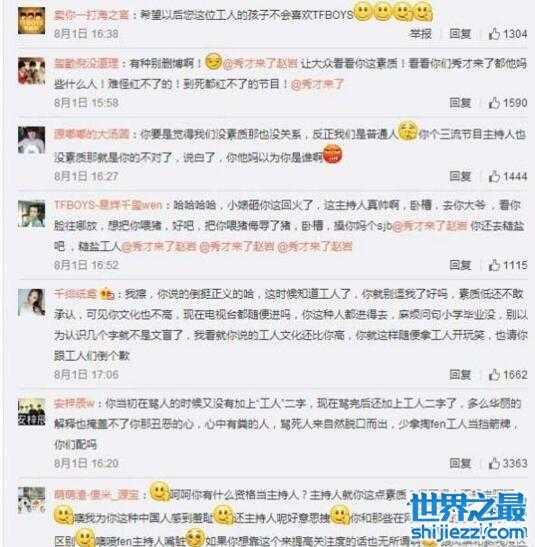Reply to the comment posted at 17:06

click(x=460, y=375)
